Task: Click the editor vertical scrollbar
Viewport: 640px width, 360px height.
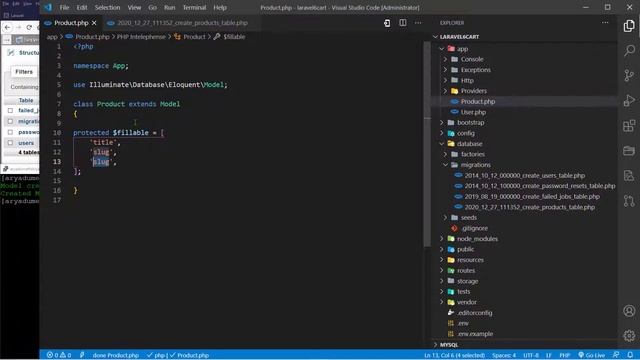Action: point(427,143)
